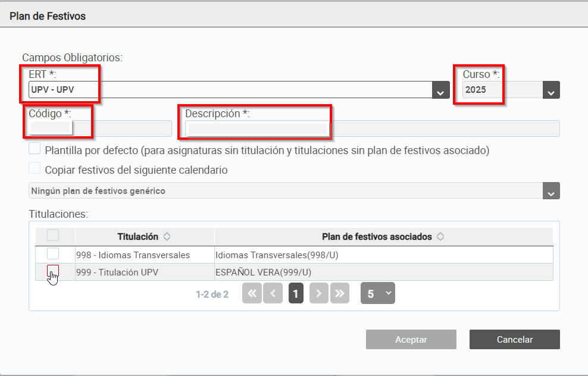Sort by Titulación column sort icon
The width and height of the screenshot is (588, 376).
[x=167, y=237]
